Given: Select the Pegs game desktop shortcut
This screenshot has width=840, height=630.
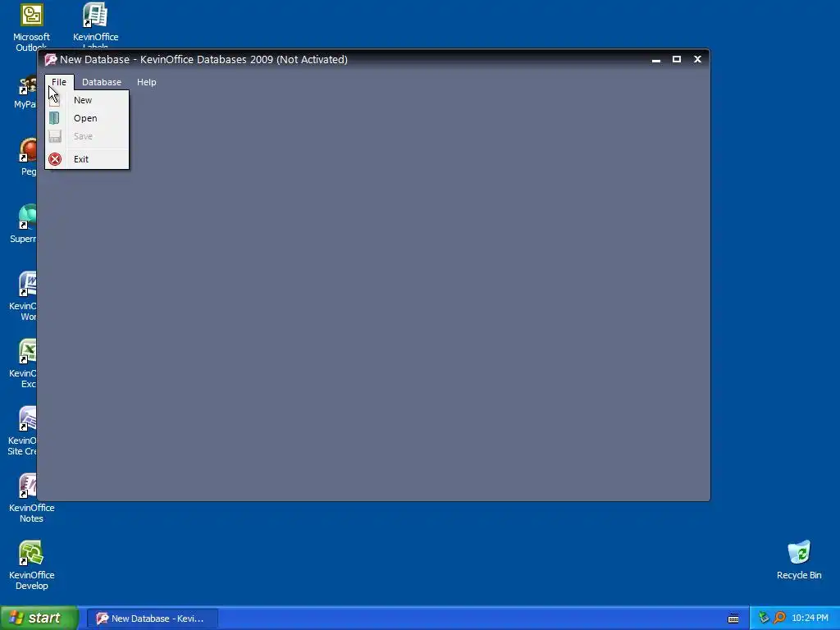Looking at the screenshot, I should coord(28,157).
